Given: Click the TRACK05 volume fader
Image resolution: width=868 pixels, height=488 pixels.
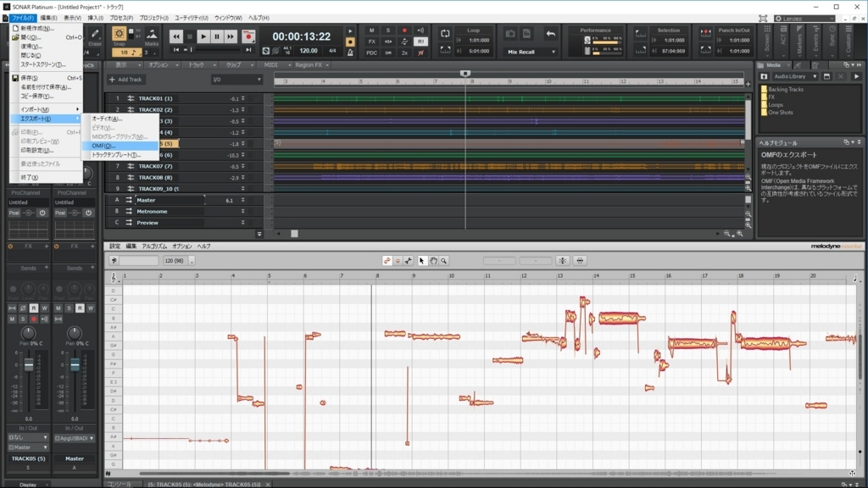Looking at the screenshot, I should click(29, 364).
